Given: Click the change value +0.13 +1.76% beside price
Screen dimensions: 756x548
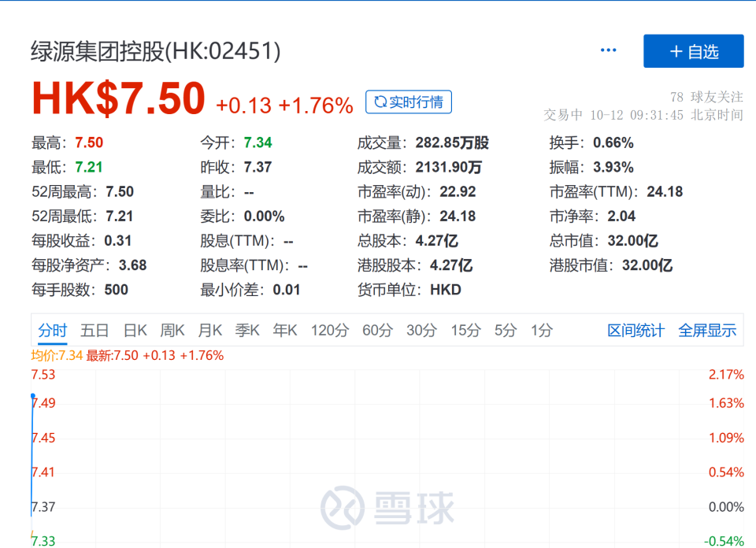Looking at the screenshot, I should point(284,106).
